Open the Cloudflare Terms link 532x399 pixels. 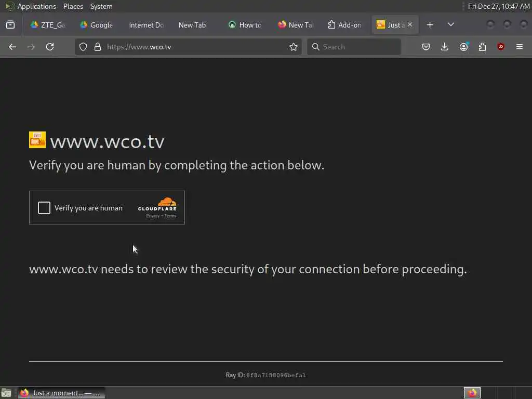170,216
